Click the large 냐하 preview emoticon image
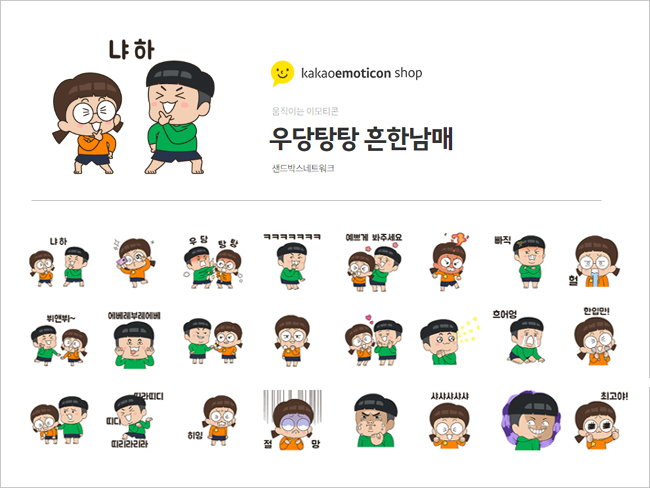Image resolution: width=650 pixels, height=488 pixels. pyautogui.click(x=133, y=107)
